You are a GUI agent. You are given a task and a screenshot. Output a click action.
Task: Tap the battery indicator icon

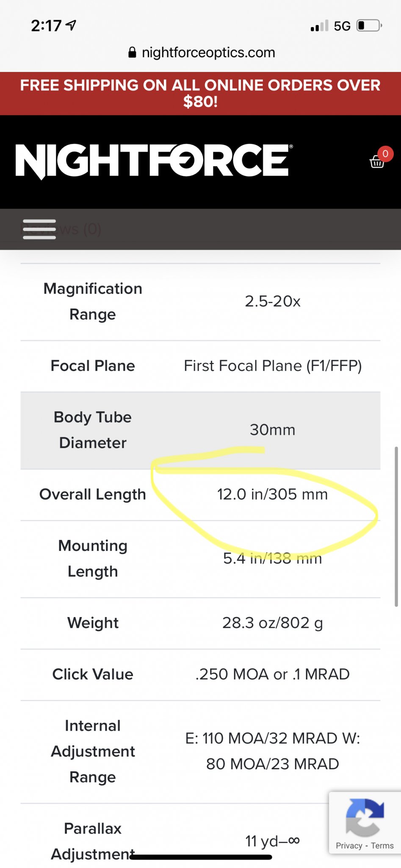click(x=369, y=26)
